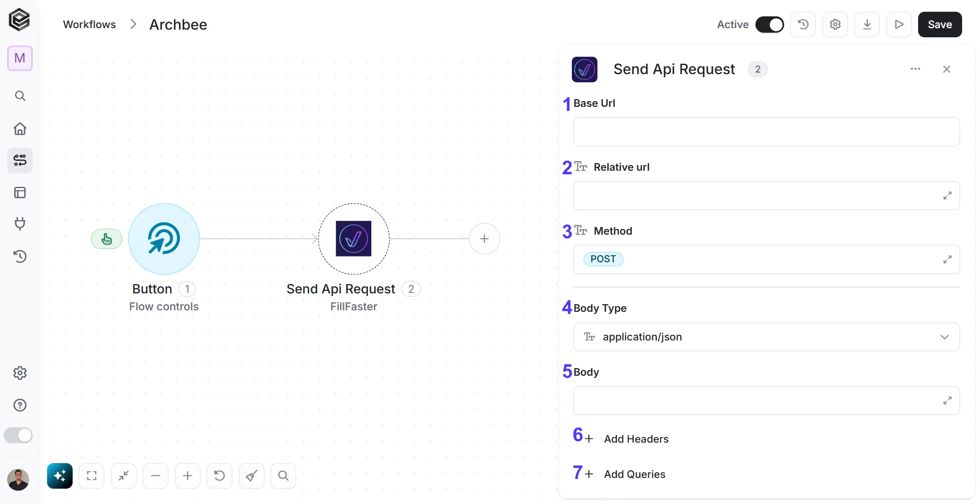980x504 pixels.
Task: Open the search icon in left sidebar
Action: 20,96
